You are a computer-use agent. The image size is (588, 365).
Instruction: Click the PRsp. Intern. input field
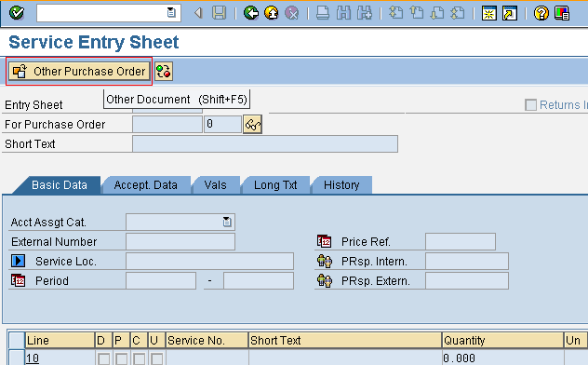467,261
